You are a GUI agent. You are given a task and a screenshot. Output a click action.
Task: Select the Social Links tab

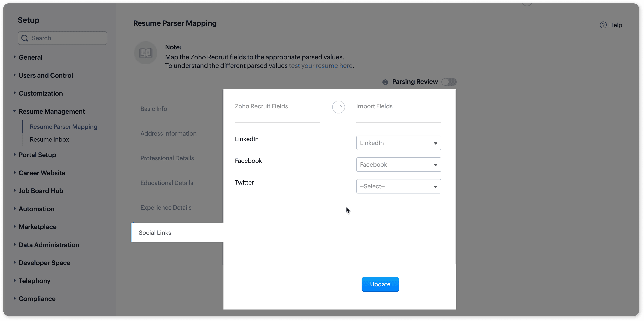tap(177, 232)
